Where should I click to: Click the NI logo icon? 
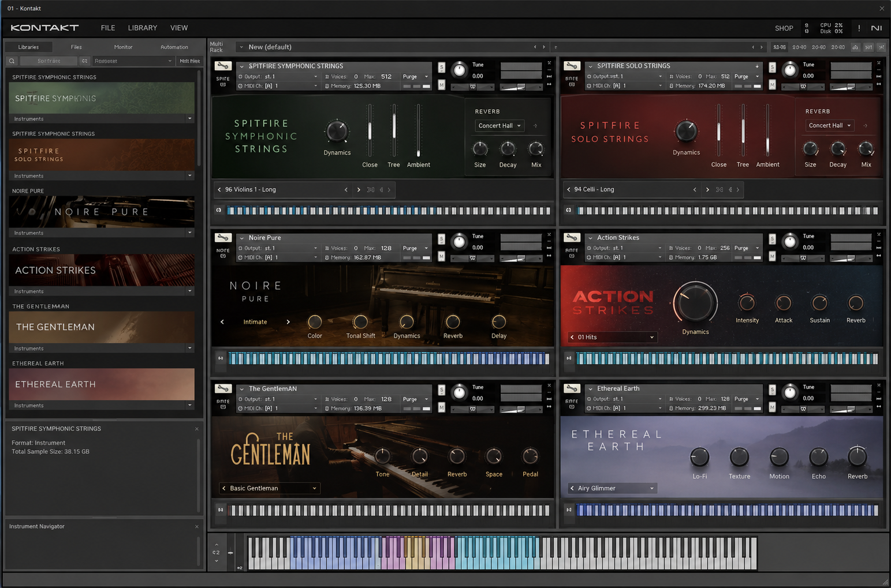click(877, 28)
